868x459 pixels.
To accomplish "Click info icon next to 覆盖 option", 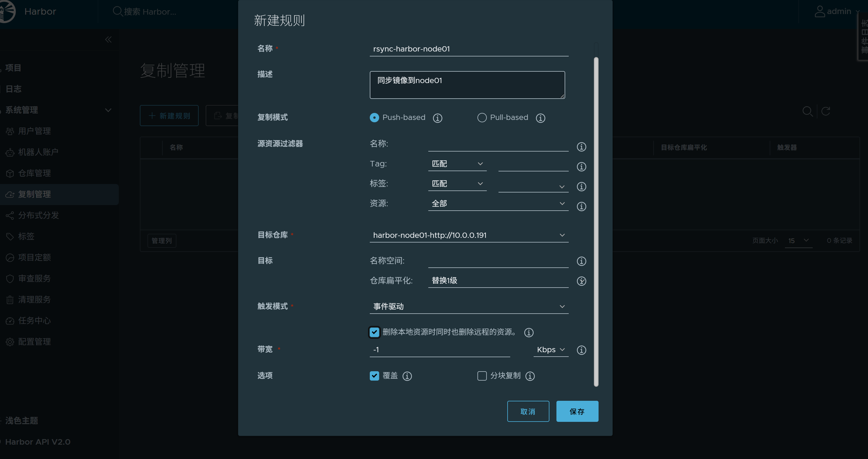I will [407, 376].
